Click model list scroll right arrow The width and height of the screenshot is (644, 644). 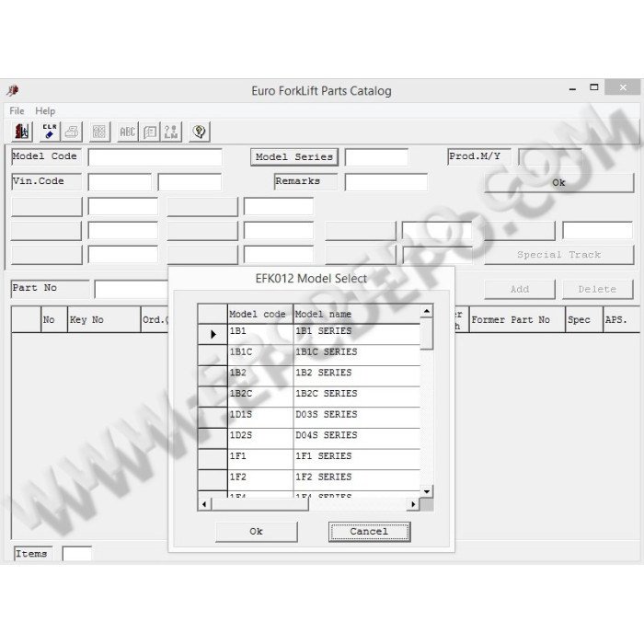(x=413, y=504)
